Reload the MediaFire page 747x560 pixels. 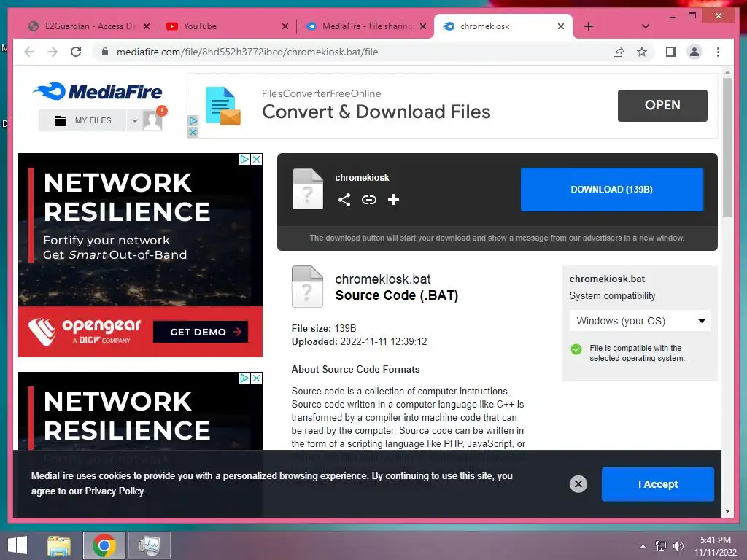(x=76, y=52)
